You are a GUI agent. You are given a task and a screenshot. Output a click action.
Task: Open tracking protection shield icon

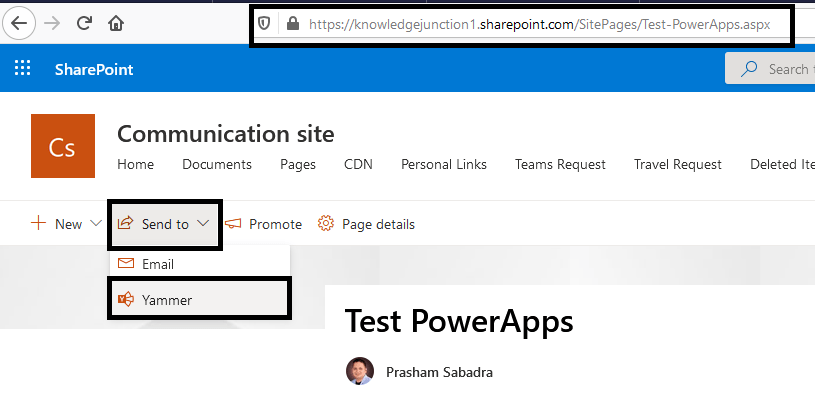[264, 23]
